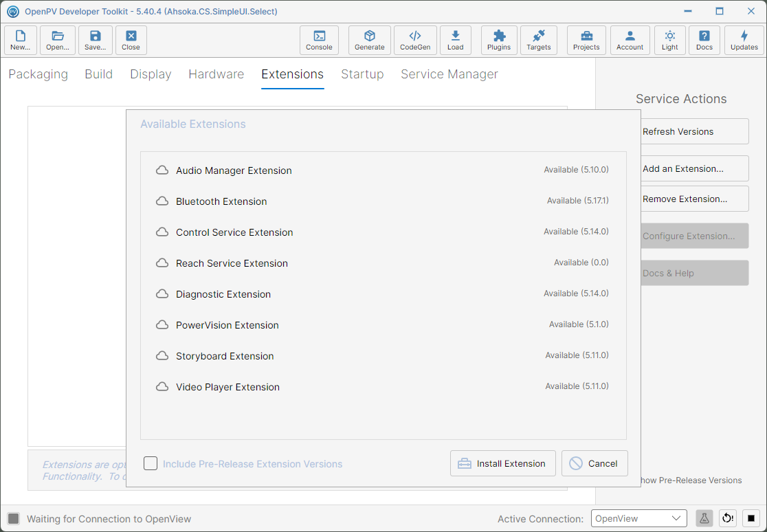Click the Generate package icon
767x532 pixels.
click(370, 40)
